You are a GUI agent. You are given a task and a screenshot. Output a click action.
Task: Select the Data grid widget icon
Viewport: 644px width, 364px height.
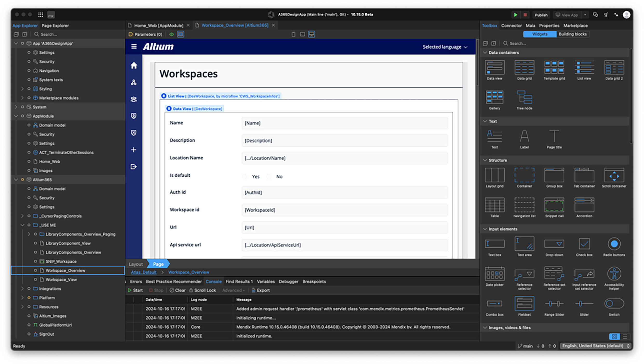click(524, 68)
